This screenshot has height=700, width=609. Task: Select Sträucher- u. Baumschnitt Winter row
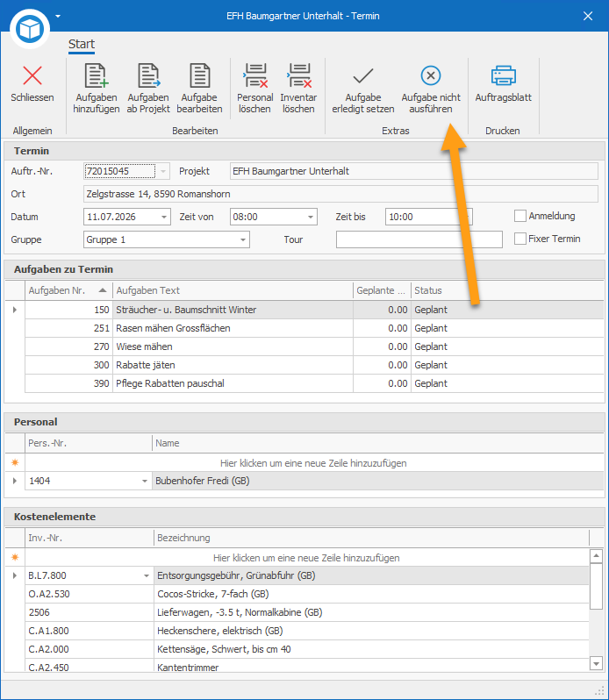coord(314,310)
